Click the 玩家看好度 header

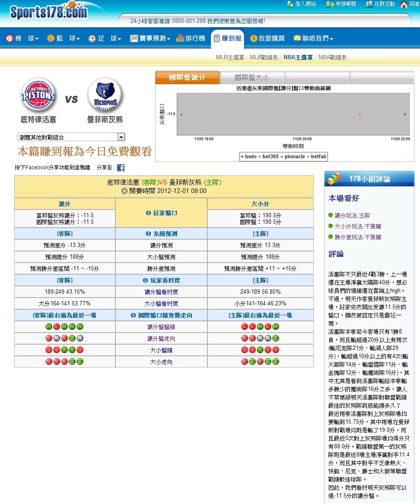click(x=162, y=280)
